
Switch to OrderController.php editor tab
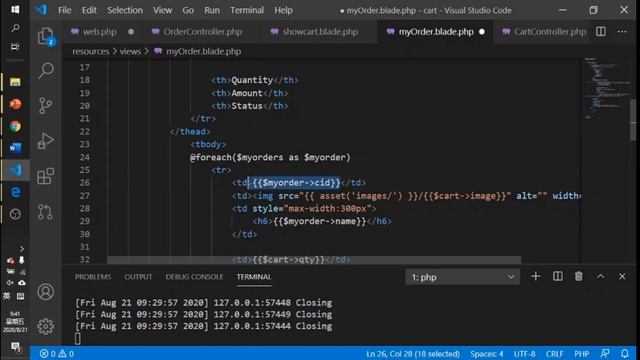tap(202, 31)
